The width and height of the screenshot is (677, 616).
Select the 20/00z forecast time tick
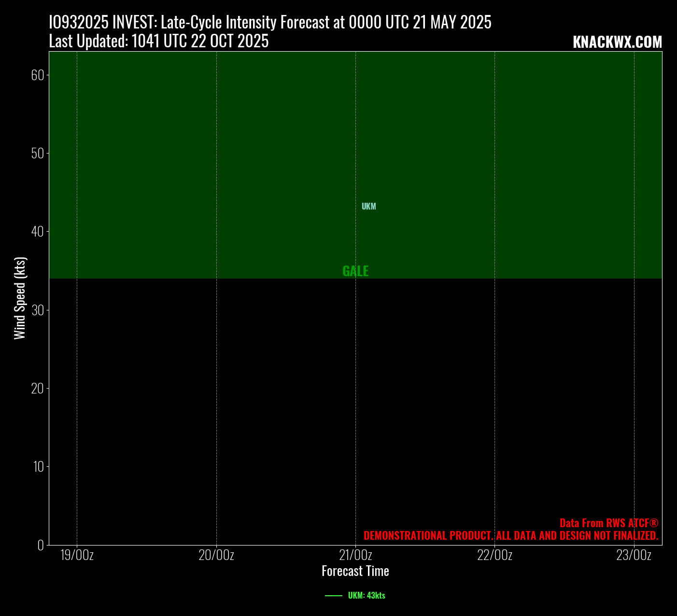click(216, 556)
